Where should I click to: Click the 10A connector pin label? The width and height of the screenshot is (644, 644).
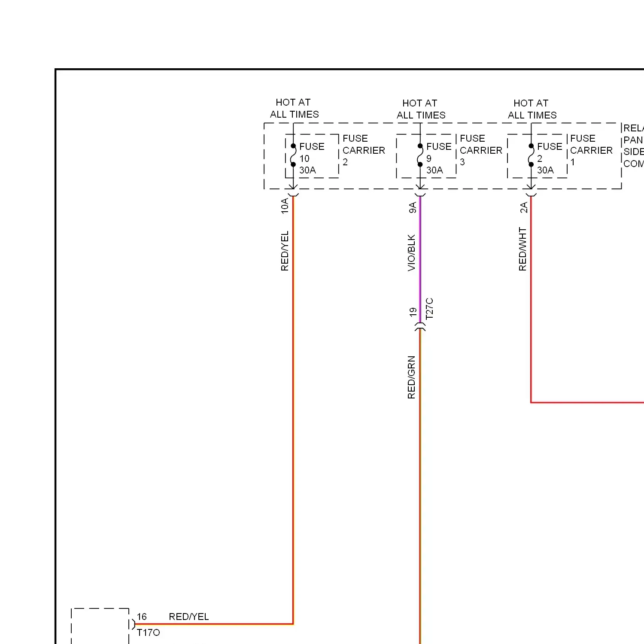point(285,206)
